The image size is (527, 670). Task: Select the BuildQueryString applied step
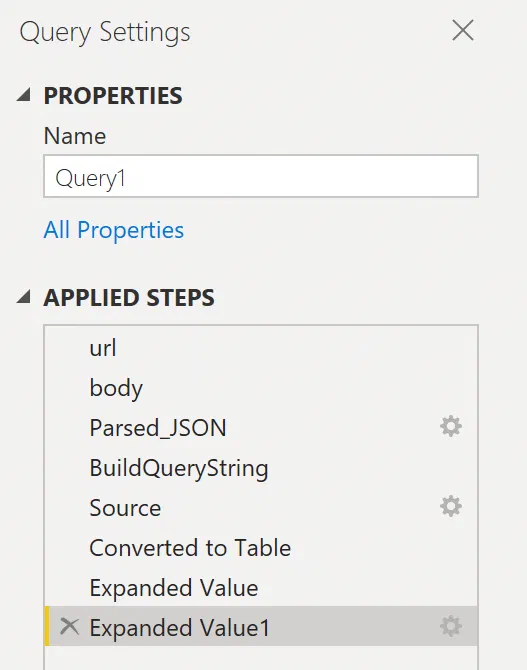[261, 468]
